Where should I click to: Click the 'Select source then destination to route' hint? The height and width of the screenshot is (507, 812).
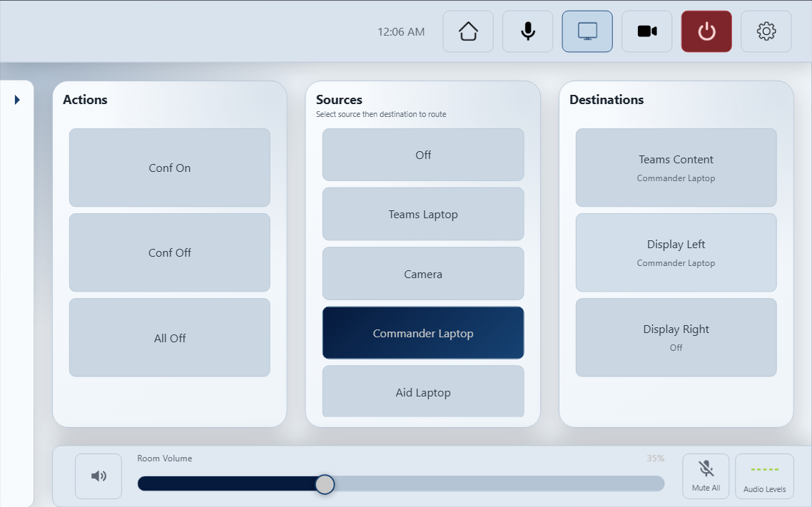coord(381,114)
